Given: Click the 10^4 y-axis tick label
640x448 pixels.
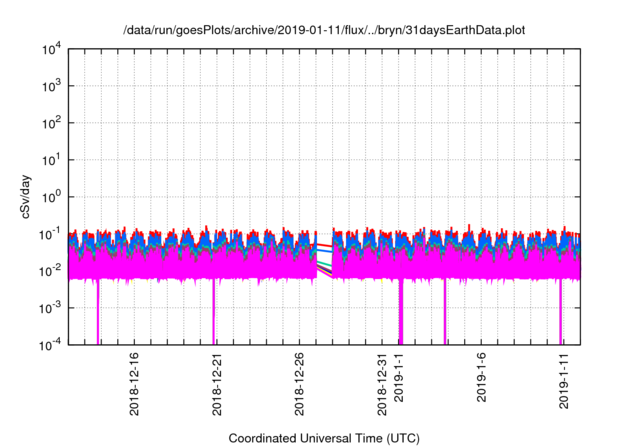Looking at the screenshot, I should pos(51,49).
